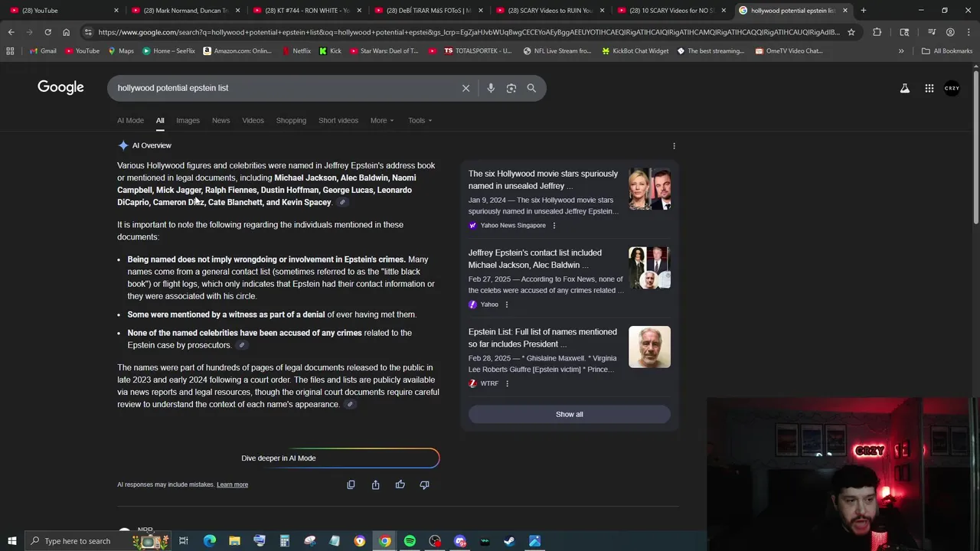
Task: Select the Shopping search tab
Action: point(291,120)
